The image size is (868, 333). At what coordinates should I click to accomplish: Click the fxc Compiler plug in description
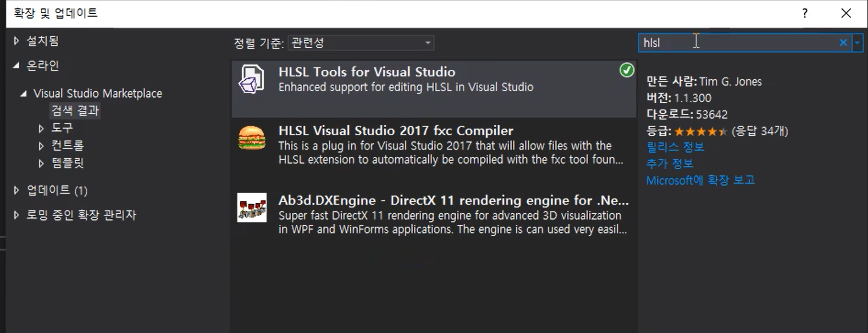pos(451,153)
